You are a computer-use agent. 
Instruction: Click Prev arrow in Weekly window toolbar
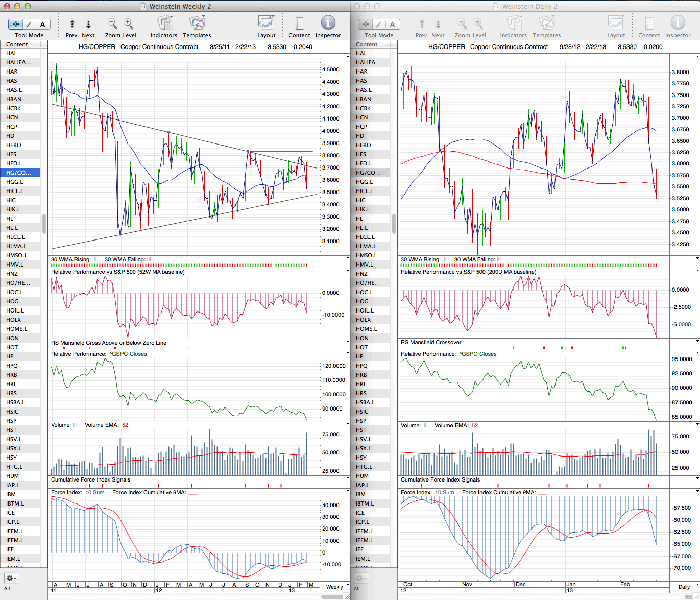point(72,24)
